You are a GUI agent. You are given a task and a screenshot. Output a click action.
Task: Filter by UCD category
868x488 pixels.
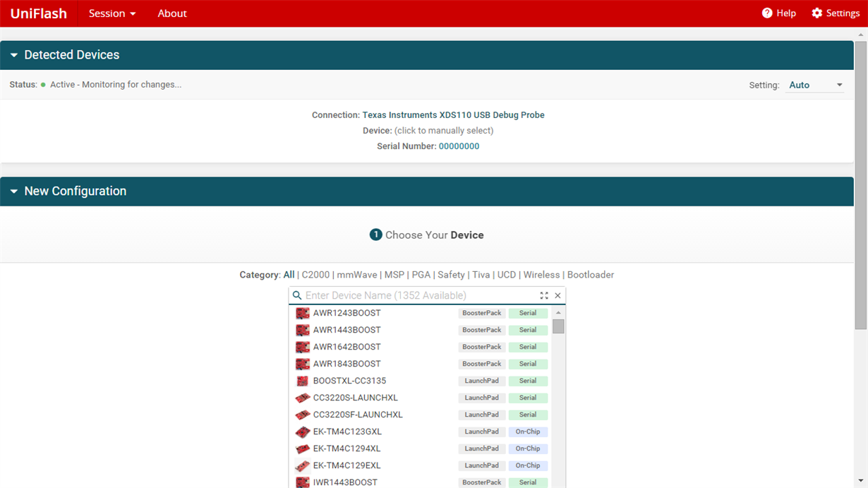[507, 275]
